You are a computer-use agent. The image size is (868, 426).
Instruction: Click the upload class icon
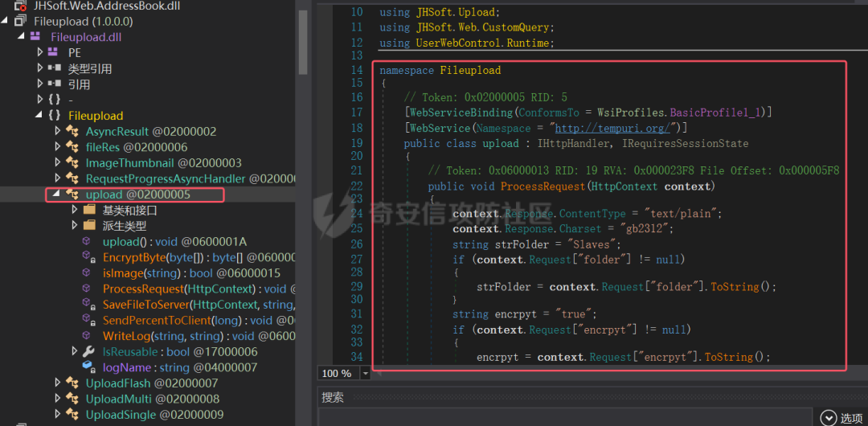(72, 195)
